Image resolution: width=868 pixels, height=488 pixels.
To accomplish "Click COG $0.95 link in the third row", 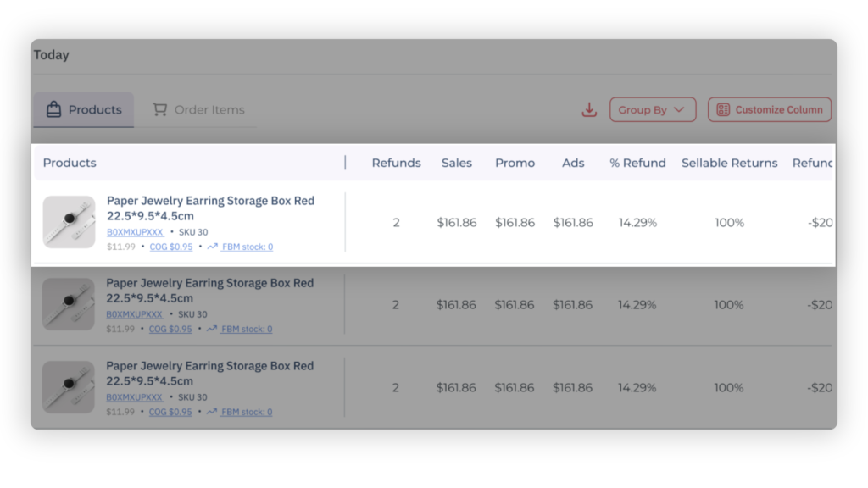I will (x=170, y=413).
